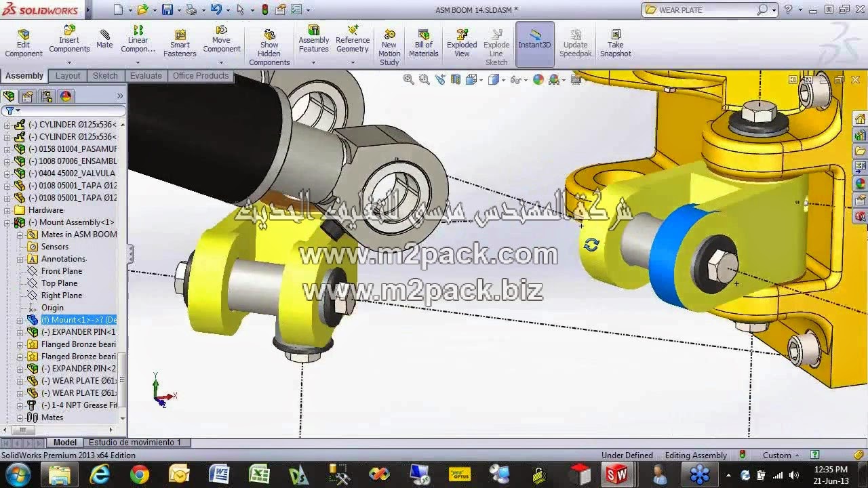868x488 pixels.
Task: Toggle the Instant3D button
Action: pyautogui.click(x=535, y=43)
